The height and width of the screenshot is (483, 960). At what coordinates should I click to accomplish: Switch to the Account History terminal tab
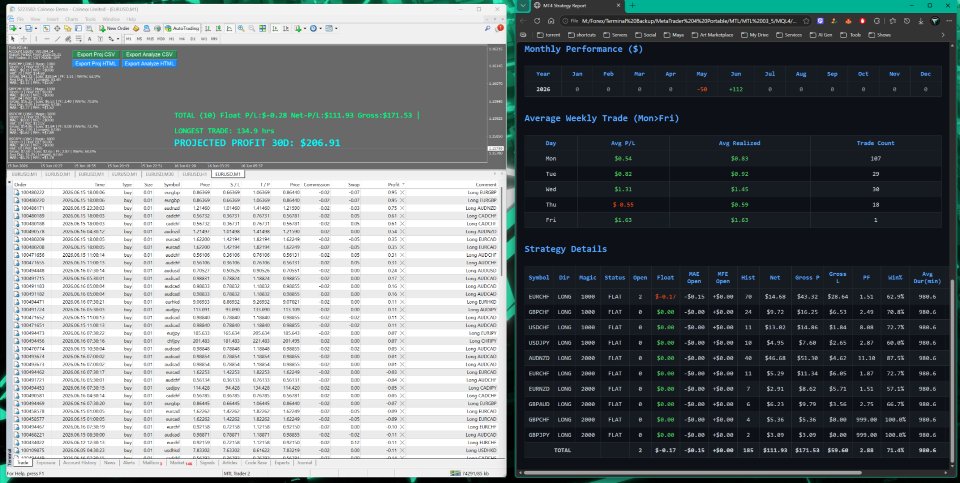click(80, 463)
